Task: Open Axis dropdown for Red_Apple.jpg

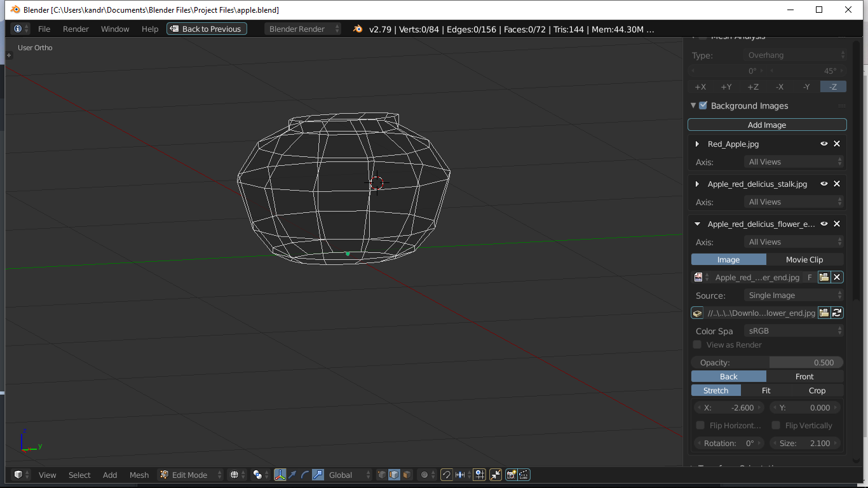Action: click(x=794, y=161)
